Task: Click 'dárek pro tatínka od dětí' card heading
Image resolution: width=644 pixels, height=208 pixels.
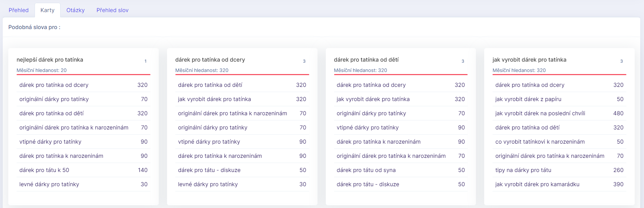Action: tap(366, 60)
